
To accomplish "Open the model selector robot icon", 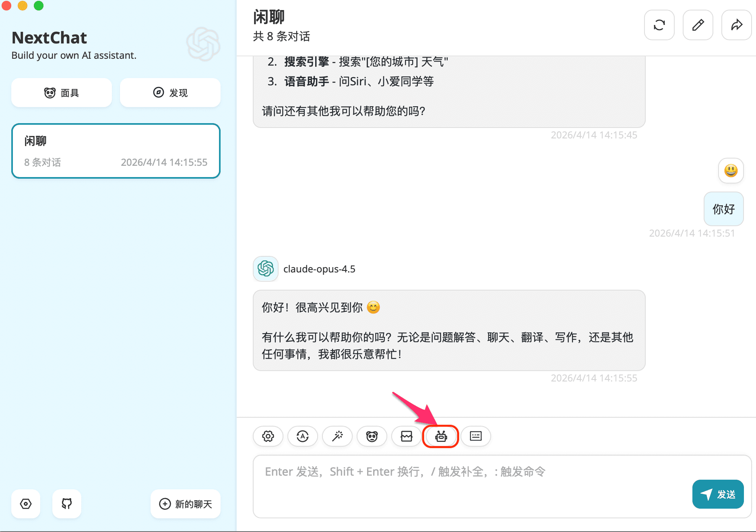I will [x=441, y=436].
